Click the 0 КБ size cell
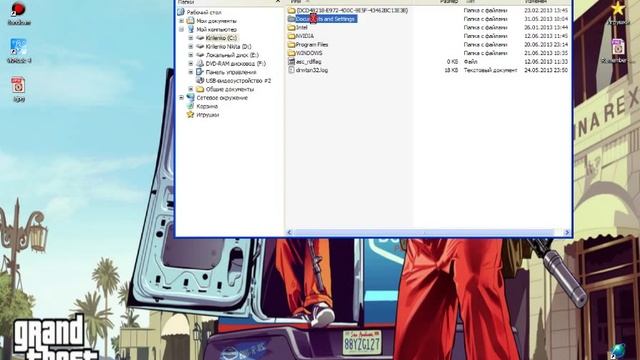Viewport: 640px width, 360px height. coord(452,62)
